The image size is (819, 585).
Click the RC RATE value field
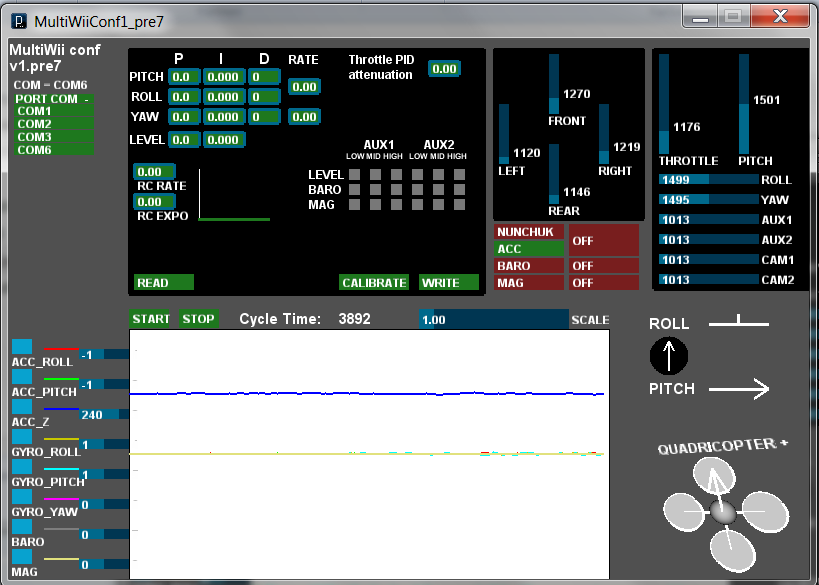point(154,172)
